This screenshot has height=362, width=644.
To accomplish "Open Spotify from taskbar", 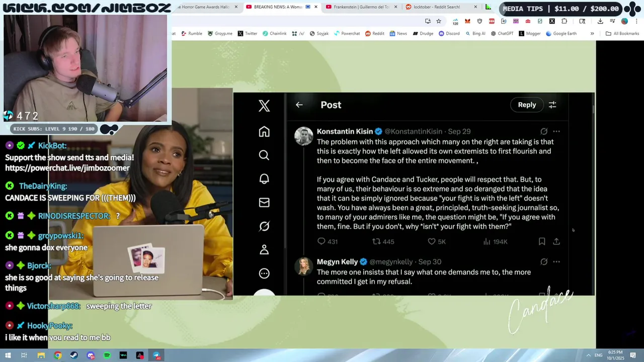I will [107, 355].
